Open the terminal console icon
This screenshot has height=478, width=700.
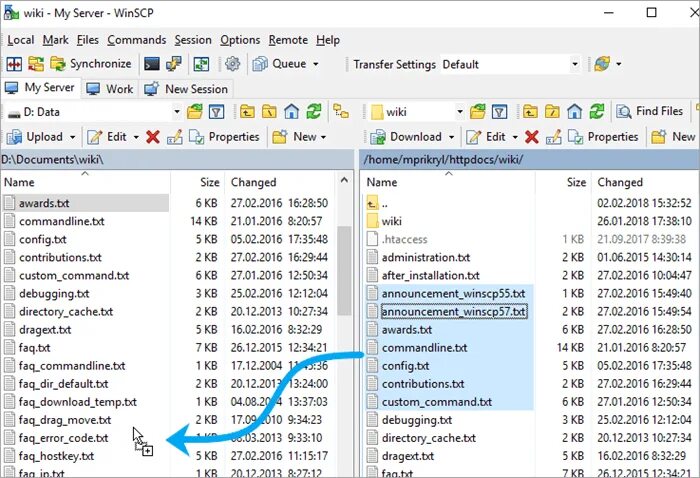[152, 64]
